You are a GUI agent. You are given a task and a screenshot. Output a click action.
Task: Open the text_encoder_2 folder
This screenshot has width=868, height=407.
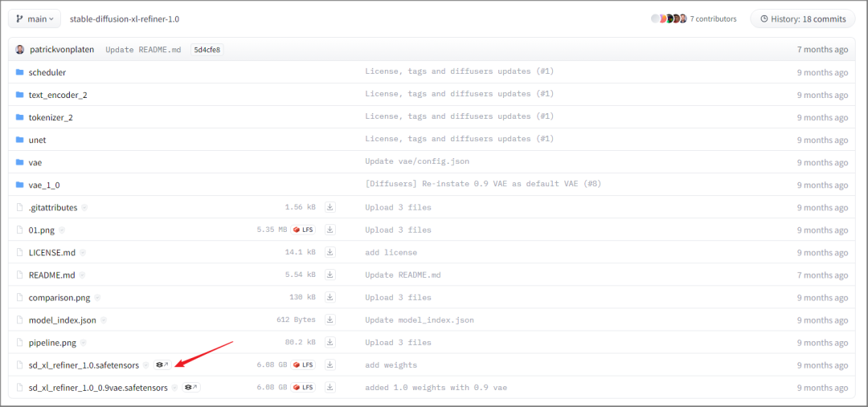[58, 95]
